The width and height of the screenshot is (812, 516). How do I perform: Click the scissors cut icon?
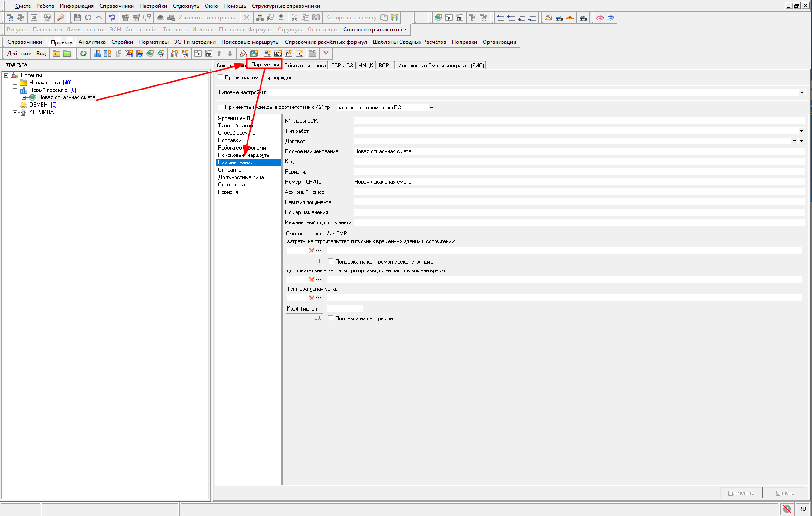[294, 18]
